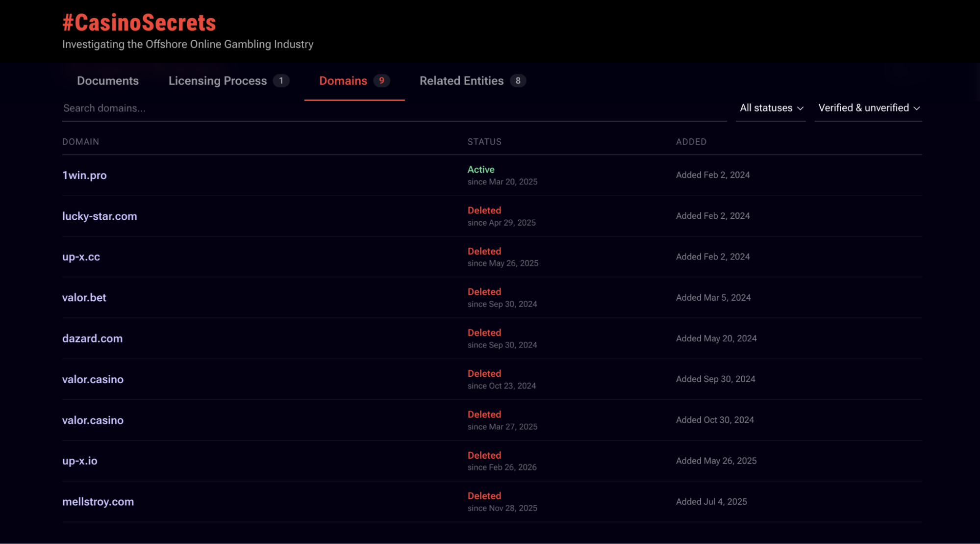Go to the Related Entities tab
This screenshot has width=980, height=544.
[473, 81]
